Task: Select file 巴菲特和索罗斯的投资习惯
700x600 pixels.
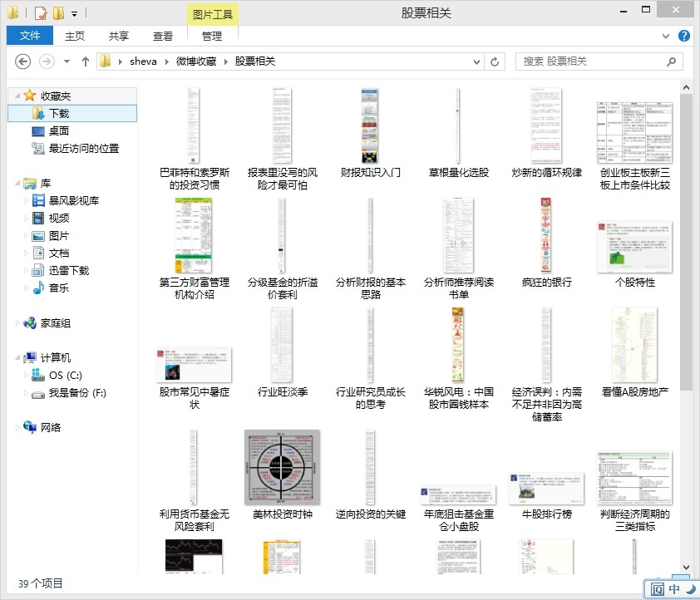Action: pyautogui.click(x=194, y=140)
